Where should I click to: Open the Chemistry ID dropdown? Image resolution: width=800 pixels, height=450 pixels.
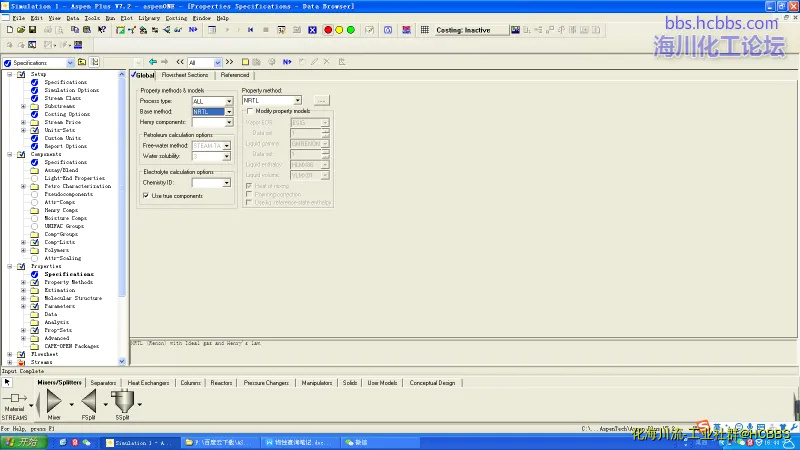point(226,183)
